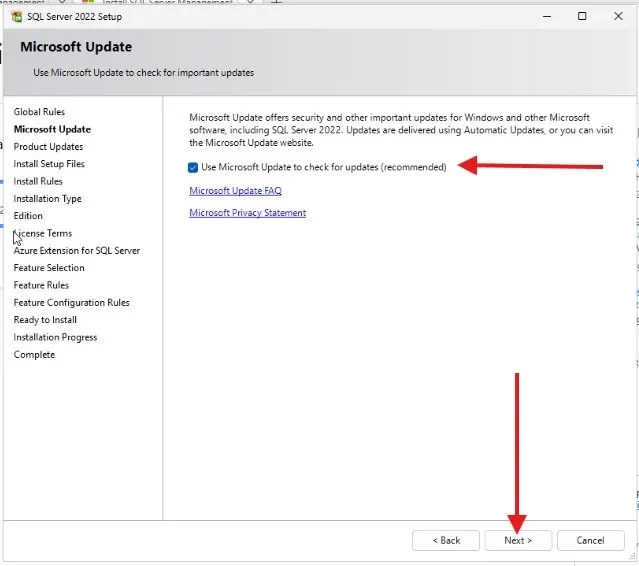This screenshot has width=639, height=566.
Task: Minimize the SQL Server 2022 Setup window
Action: click(x=547, y=16)
